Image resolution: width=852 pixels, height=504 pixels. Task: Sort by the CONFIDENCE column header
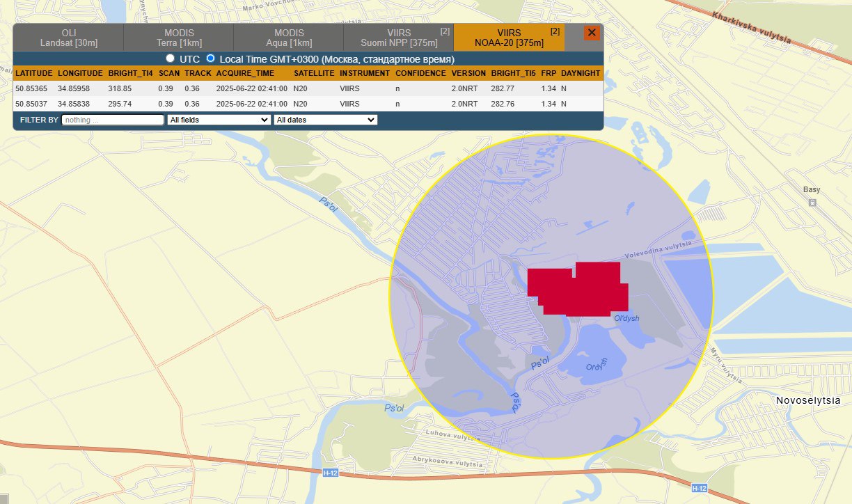[x=420, y=73]
